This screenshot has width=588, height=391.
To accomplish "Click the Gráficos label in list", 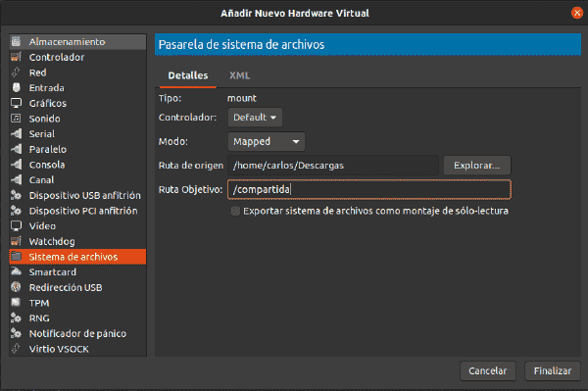I will pyautogui.click(x=48, y=103).
